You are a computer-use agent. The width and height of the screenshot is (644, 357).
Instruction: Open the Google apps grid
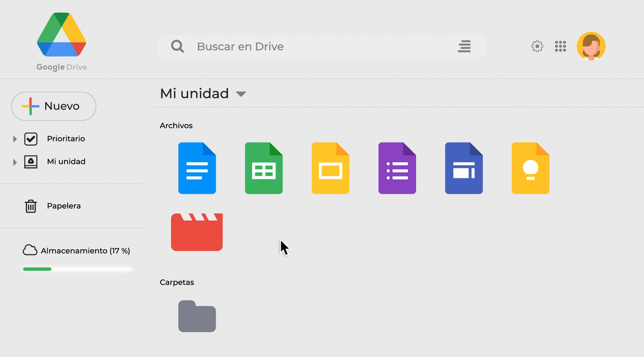tap(560, 46)
